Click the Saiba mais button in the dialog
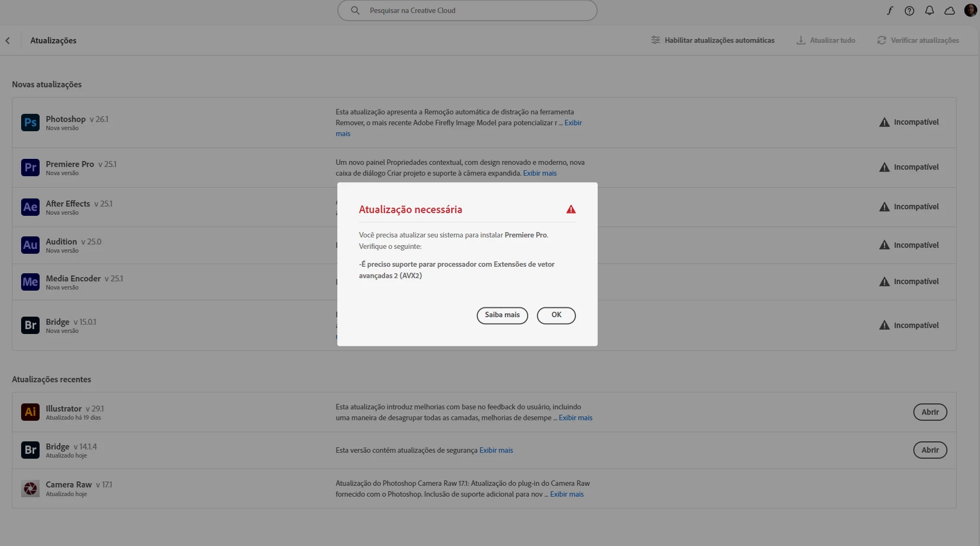 (x=502, y=316)
